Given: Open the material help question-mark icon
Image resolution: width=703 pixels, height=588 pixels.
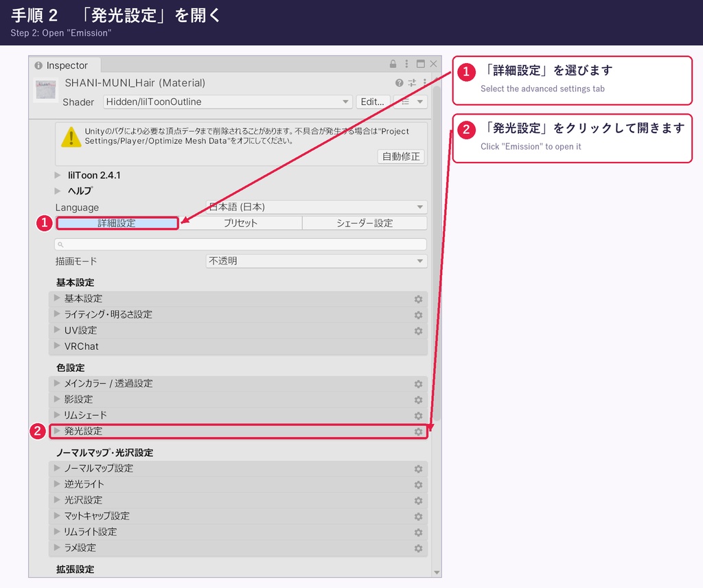Looking at the screenshot, I should pos(399,83).
